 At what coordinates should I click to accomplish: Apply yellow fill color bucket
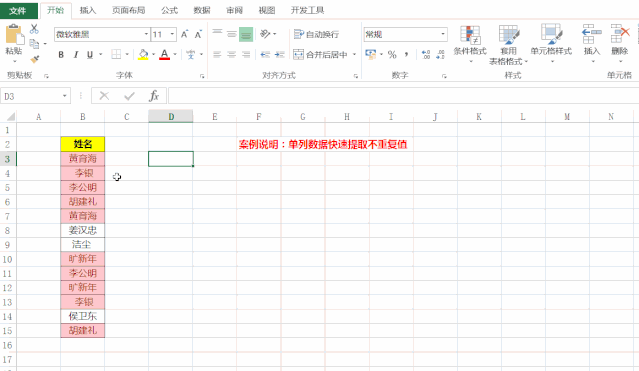(x=143, y=54)
